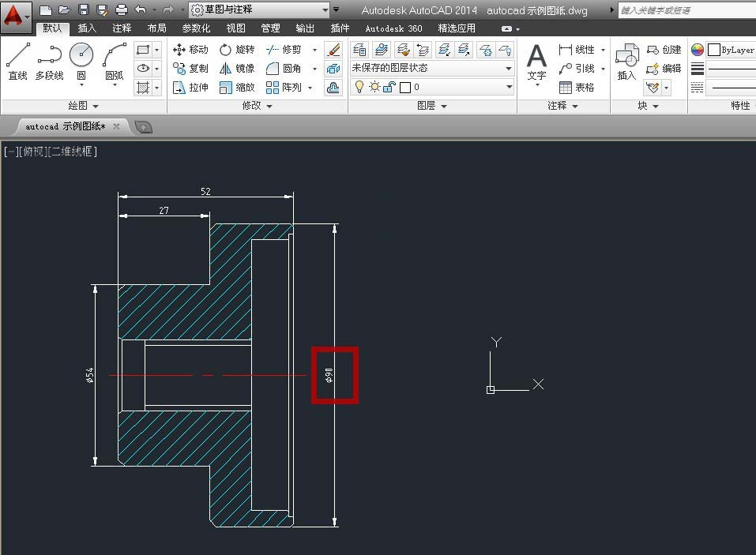Expand the Modify (修改) panel
This screenshot has height=555, width=756.
click(257, 106)
